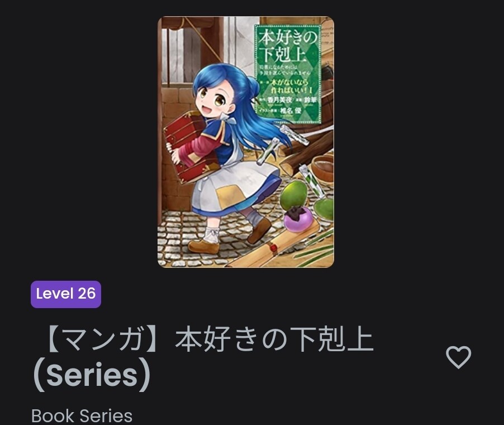Image resolution: width=504 pixels, height=425 pixels.
Task: Click illustrator name 椎名 優 on cover
Action: [x=290, y=111]
